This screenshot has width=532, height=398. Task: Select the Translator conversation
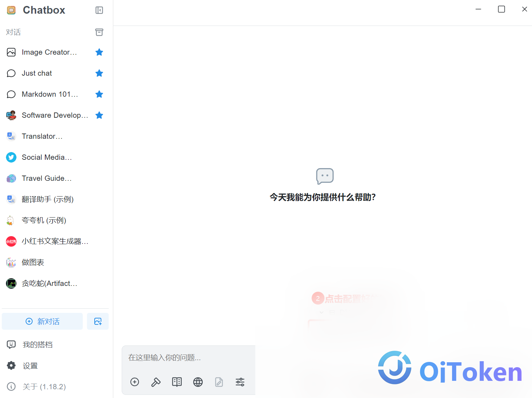[55, 136]
